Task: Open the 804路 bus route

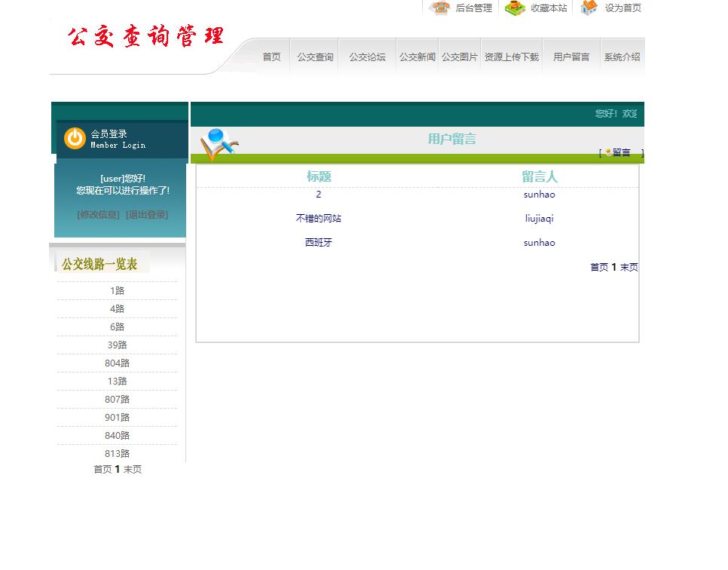Action: (117, 363)
